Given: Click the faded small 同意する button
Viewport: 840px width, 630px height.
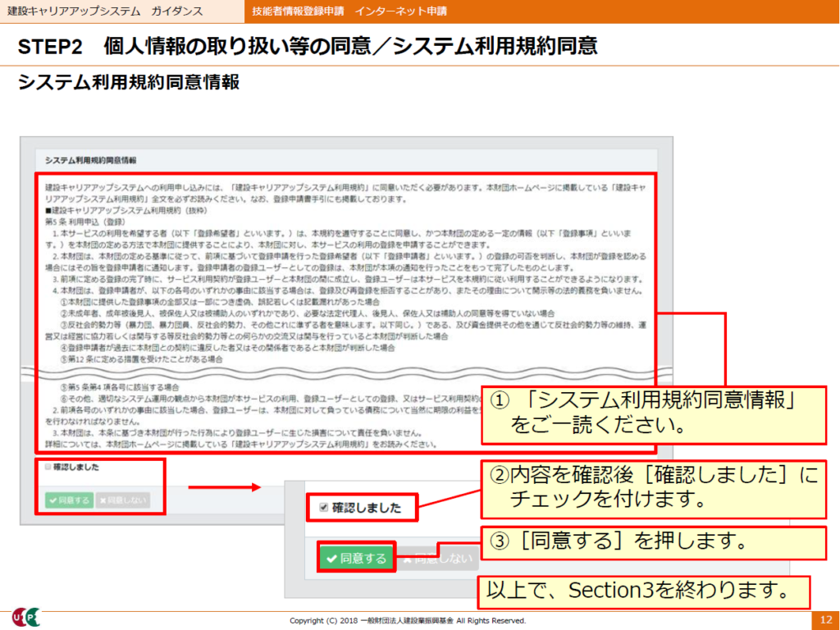Looking at the screenshot, I should pos(69,499).
